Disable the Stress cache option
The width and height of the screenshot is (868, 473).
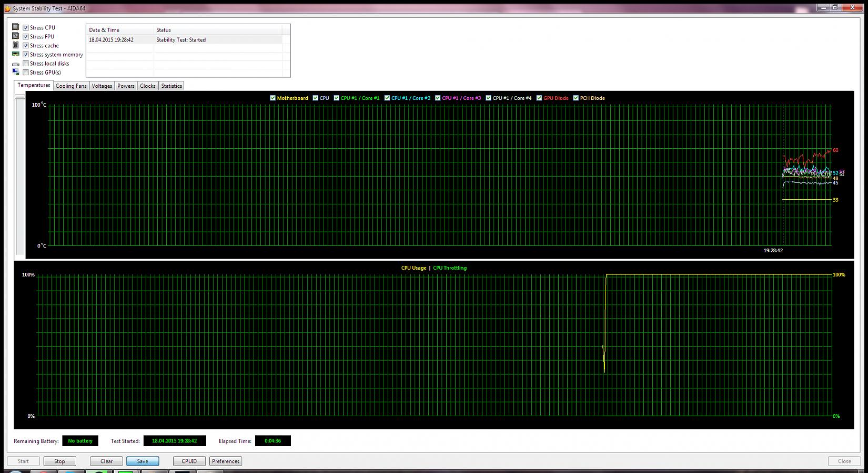[x=26, y=45]
